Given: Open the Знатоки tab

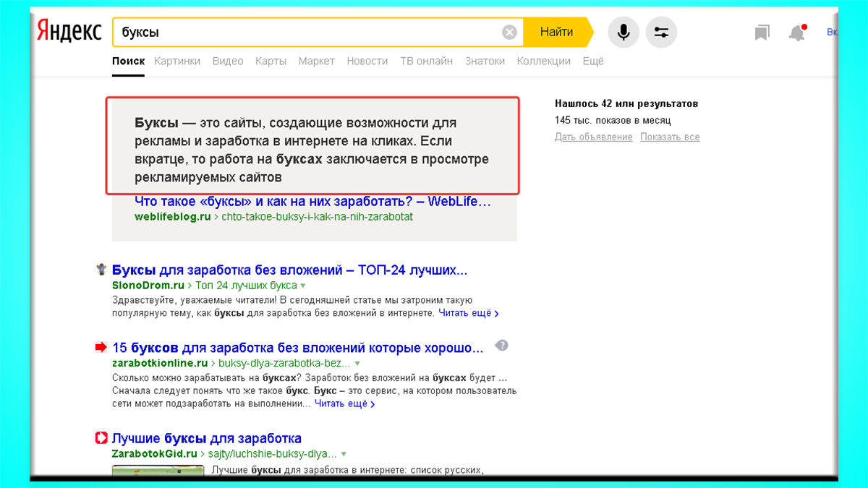Looking at the screenshot, I should click(x=485, y=61).
